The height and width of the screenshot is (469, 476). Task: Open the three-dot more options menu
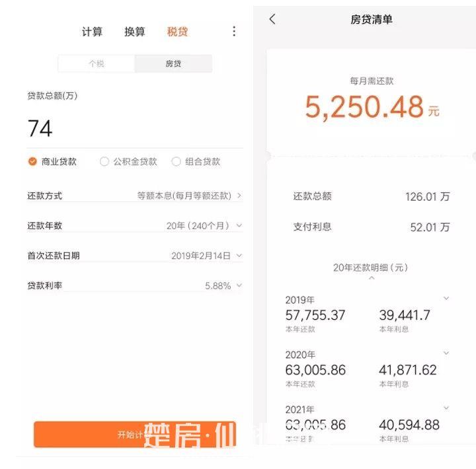click(x=233, y=32)
